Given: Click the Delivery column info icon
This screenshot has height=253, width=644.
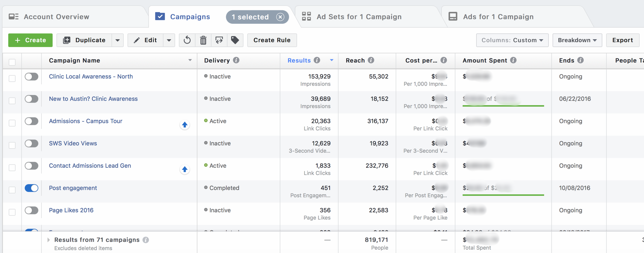Looking at the screenshot, I should pos(236,60).
